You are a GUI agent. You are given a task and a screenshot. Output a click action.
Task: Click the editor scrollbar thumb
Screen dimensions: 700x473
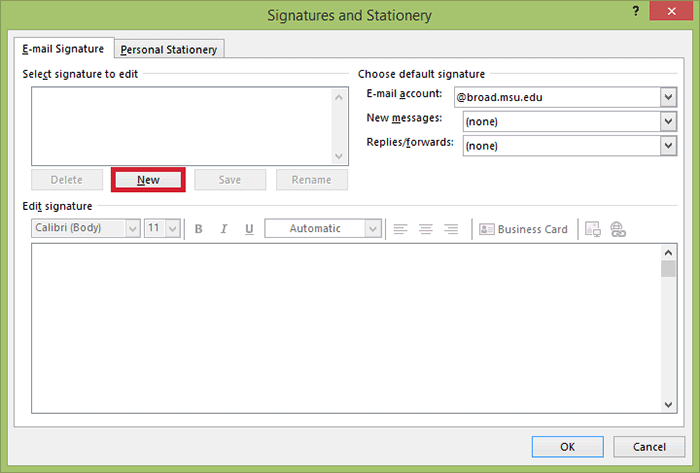668,269
